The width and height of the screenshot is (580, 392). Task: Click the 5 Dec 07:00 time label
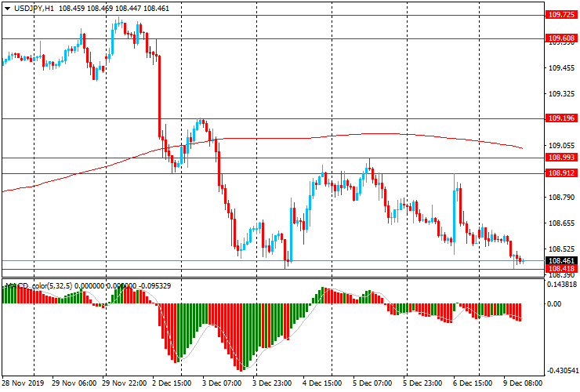coord(372,383)
